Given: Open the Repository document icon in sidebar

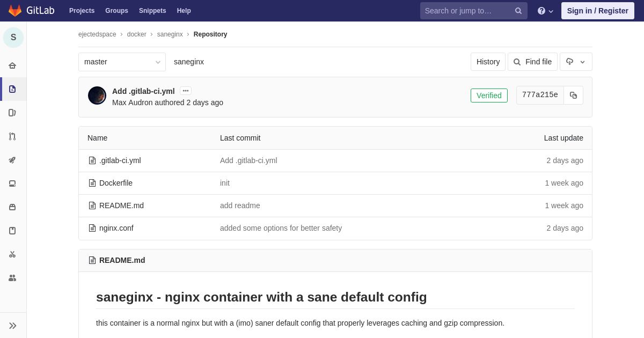Looking at the screenshot, I should pyautogui.click(x=12, y=89).
